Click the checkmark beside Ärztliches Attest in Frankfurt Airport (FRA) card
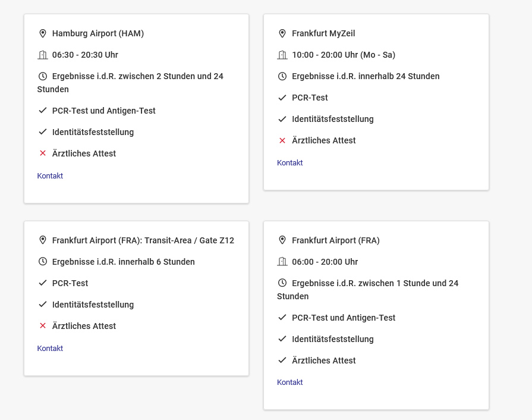This screenshot has height=420, width=532. point(282,361)
